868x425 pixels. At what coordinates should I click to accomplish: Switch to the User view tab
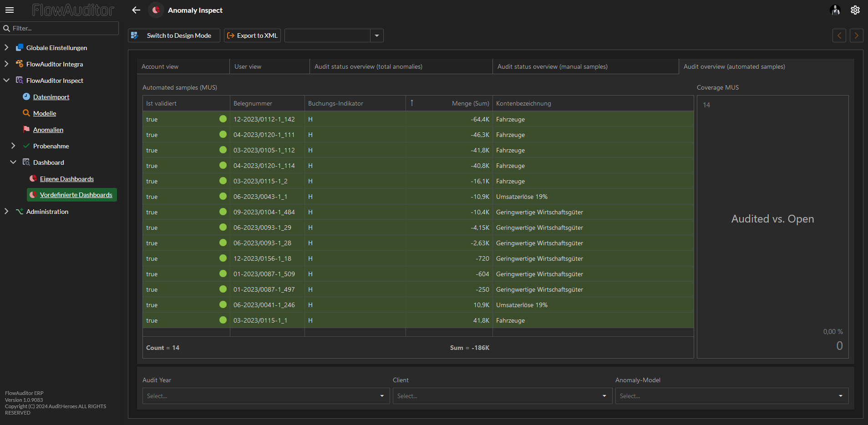click(x=248, y=66)
